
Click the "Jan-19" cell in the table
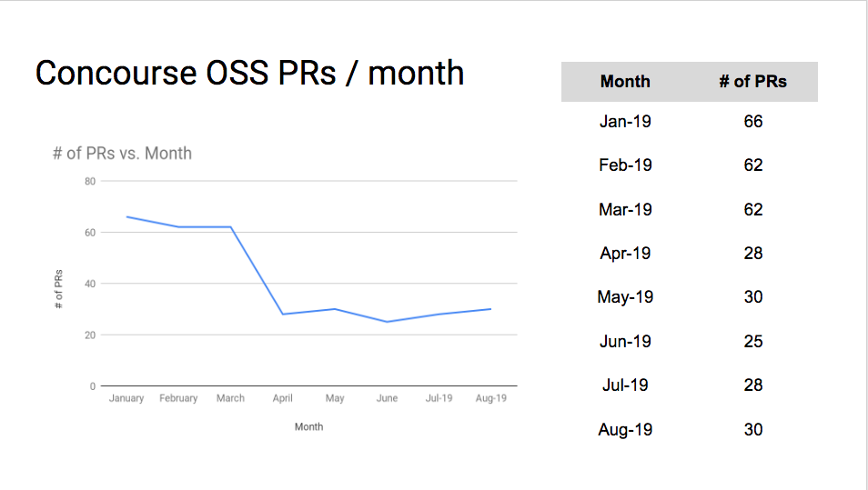625,121
